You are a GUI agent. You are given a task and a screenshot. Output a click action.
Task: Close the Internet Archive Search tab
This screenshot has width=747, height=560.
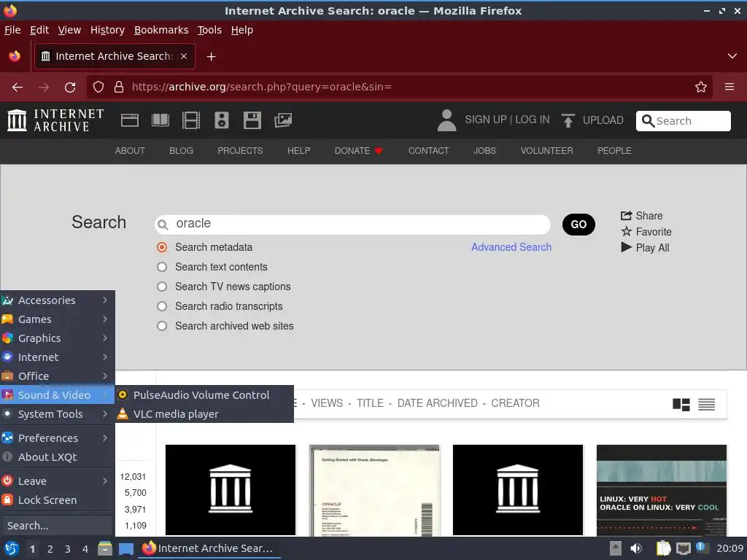coord(183,56)
